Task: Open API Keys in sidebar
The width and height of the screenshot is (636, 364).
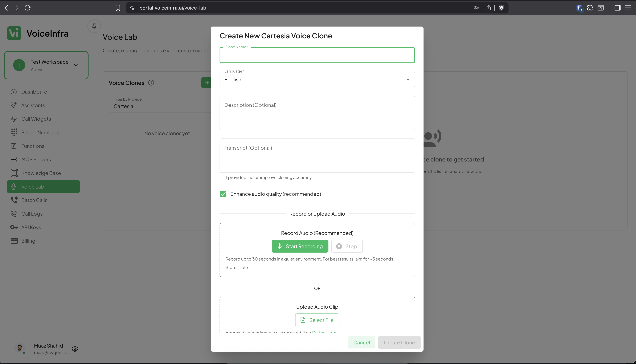Action: coord(43,227)
